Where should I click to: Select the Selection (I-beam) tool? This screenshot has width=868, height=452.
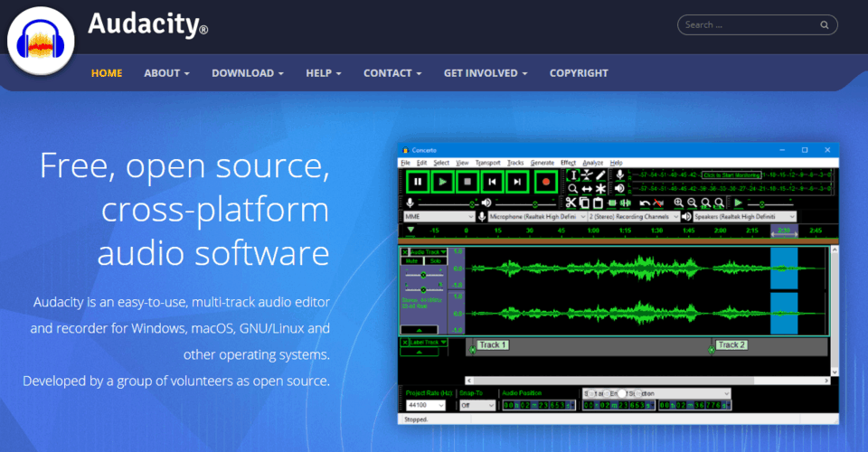[573, 175]
